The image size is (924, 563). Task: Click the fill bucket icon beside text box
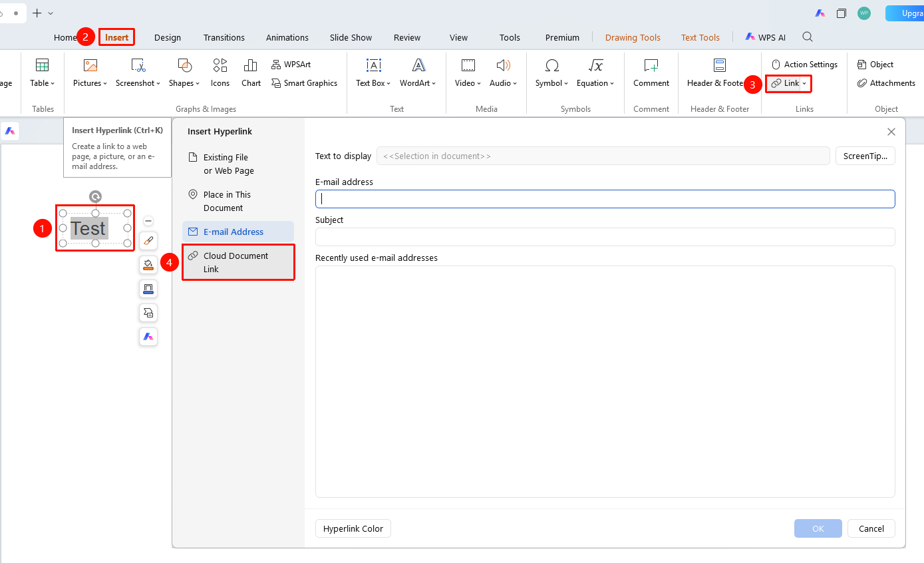pyautogui.click(x=148, y=265)
